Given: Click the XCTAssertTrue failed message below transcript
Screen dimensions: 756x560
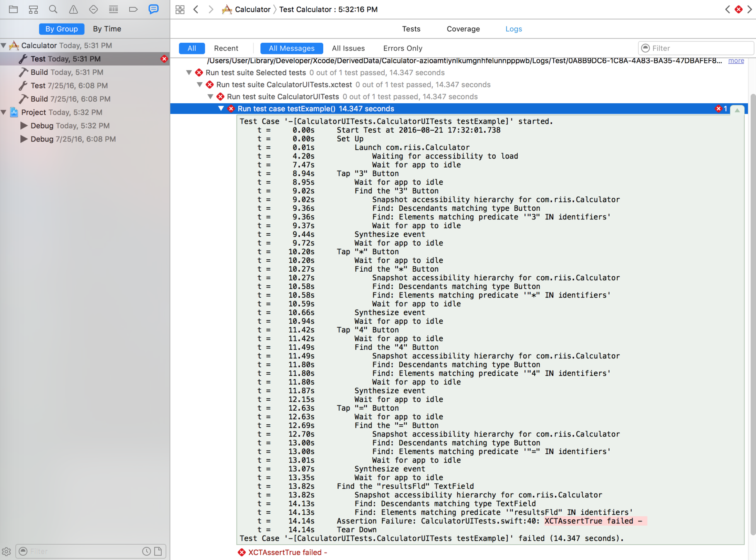Looking at the screenshot, I should coord(288,553).
